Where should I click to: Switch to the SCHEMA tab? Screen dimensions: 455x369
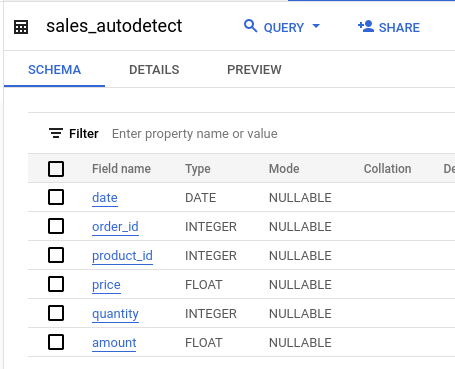[x=54, y=70]
